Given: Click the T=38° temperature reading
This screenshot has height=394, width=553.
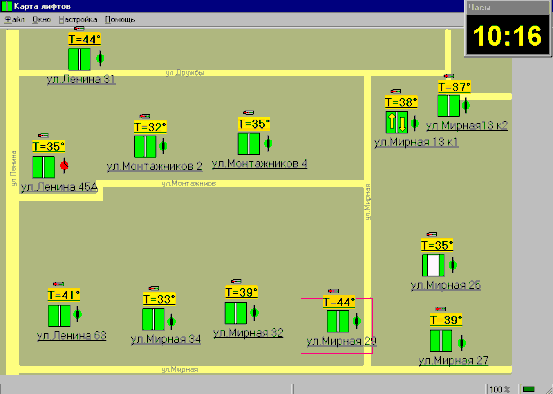Looking at the screenshot, I should tap(401, 103).
